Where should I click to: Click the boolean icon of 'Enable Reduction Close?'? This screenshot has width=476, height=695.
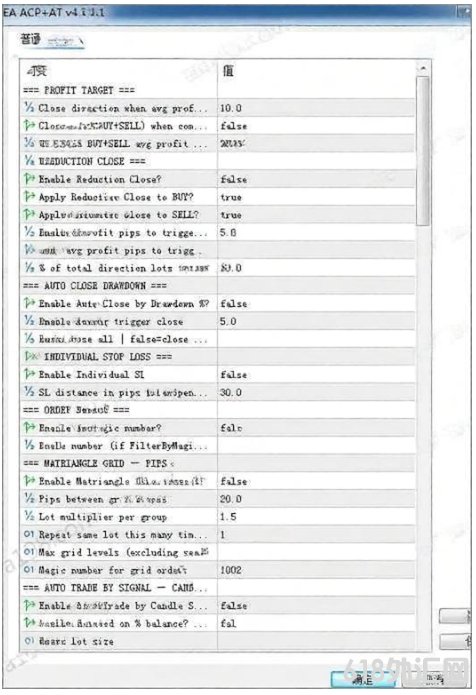coord(29,179)
